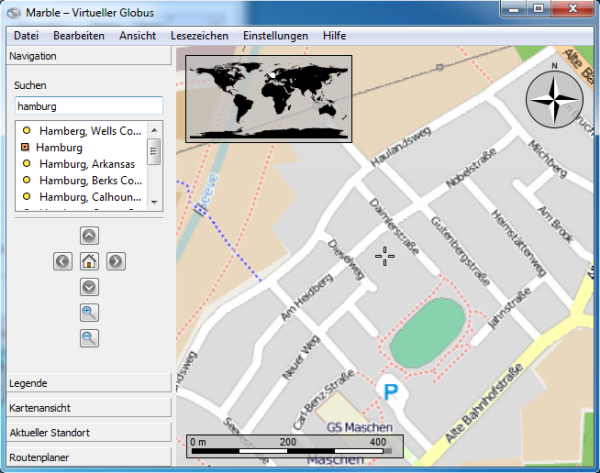The image size is (600, 473).
Task: Open the Datei menu
Action: 26,35
